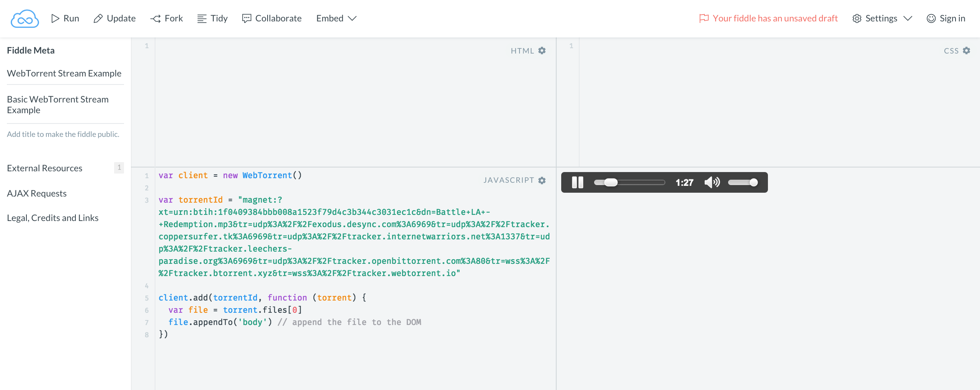
Task: Click the Update button
Action: coord(114,18)
